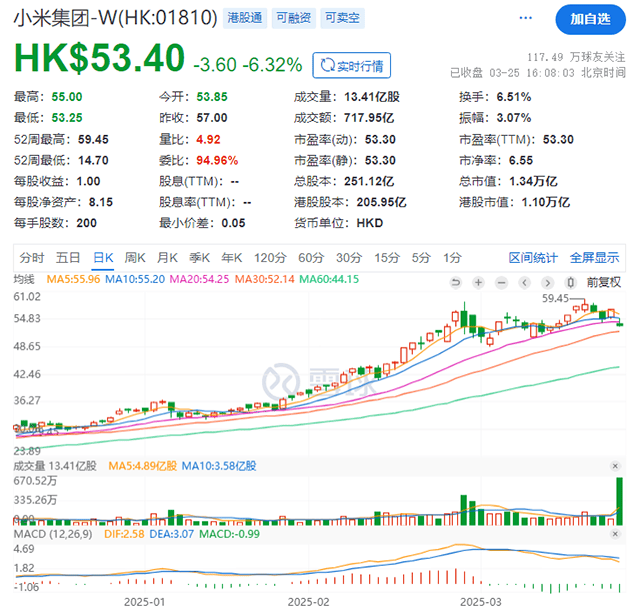Click volume MA10:3.58亿股 label
640x611 pixels.
click(x=219, y=466)
